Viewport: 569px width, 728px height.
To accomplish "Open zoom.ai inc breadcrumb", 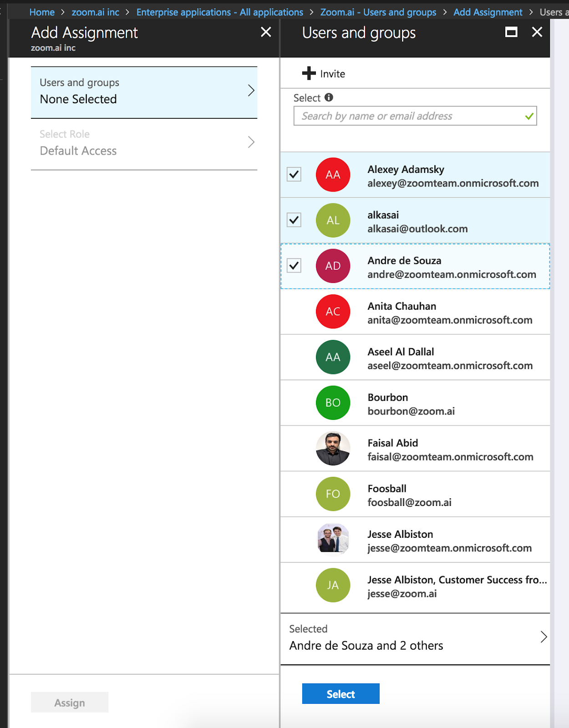I will tap(96, 12).
